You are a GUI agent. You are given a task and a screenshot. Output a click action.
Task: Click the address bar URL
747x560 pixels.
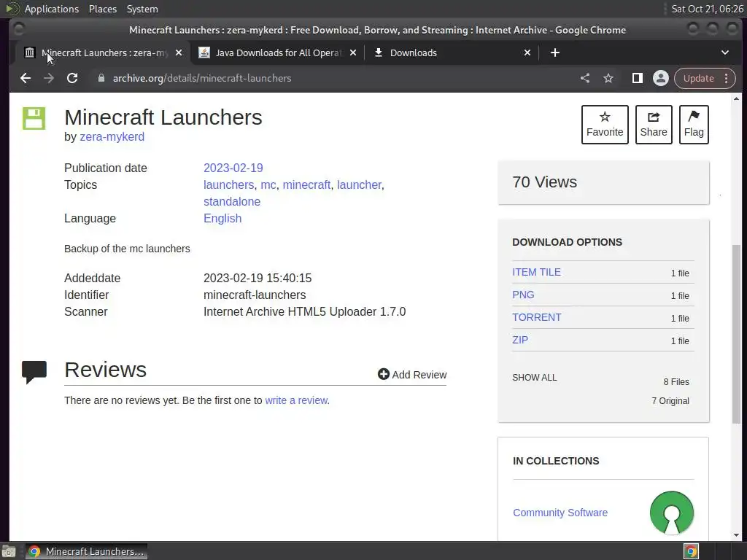pos(202,78)
